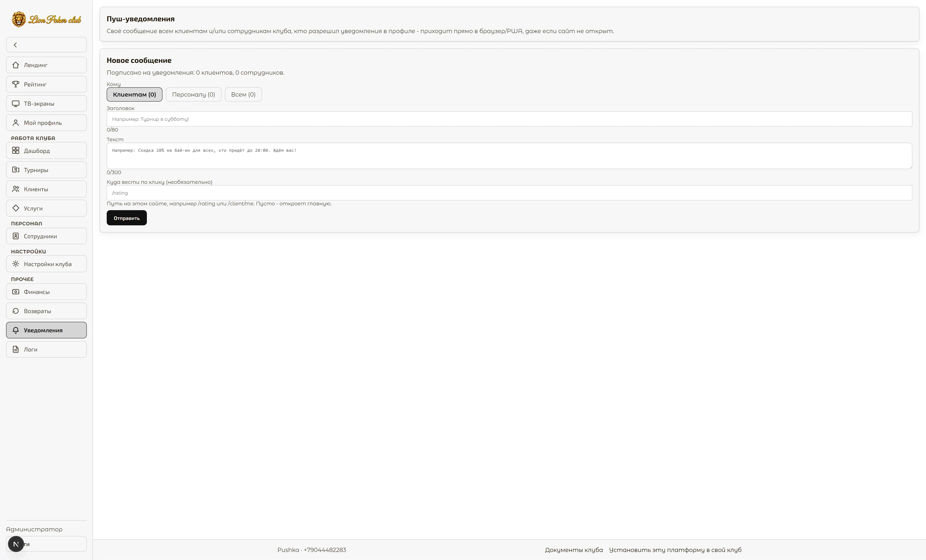The image size is (926, 560).
Task: Open the Турниры section
Action: pos(46,170)
